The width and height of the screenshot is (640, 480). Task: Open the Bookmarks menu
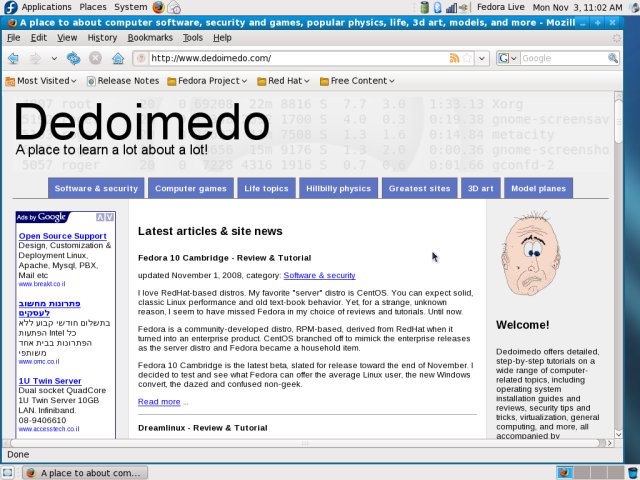[150, 38]
